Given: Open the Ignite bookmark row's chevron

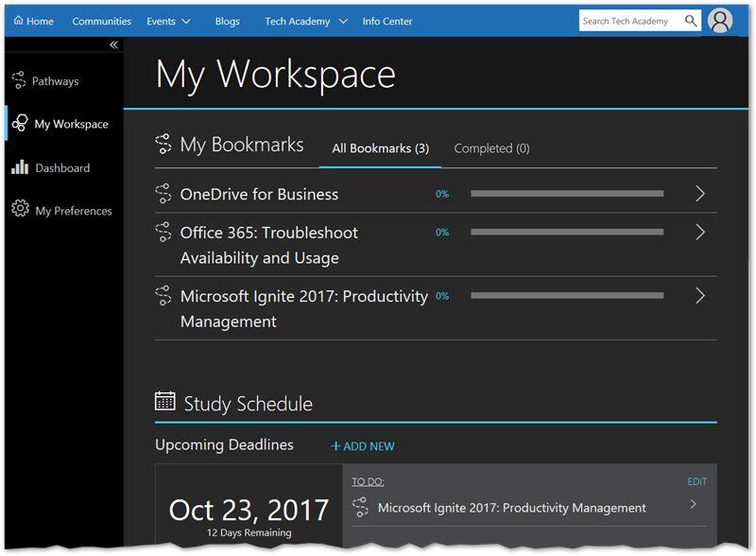Looking at the screenshot, I should [x=700, y=296].
